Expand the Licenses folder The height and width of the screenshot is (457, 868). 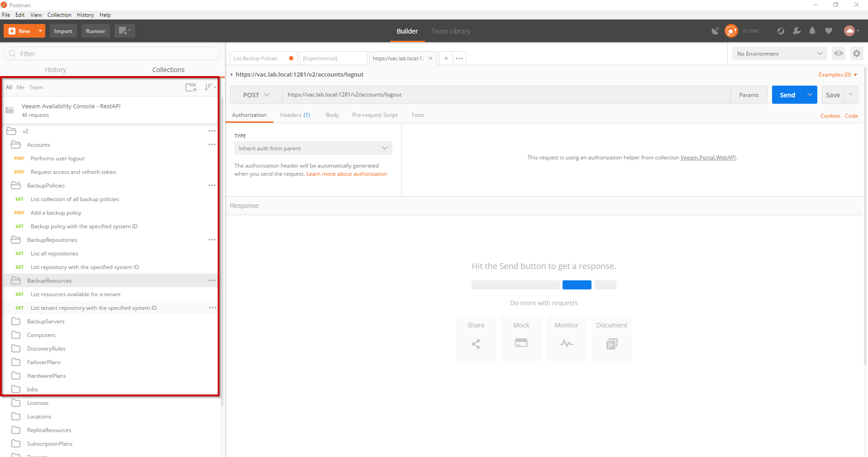pos(38,403)
